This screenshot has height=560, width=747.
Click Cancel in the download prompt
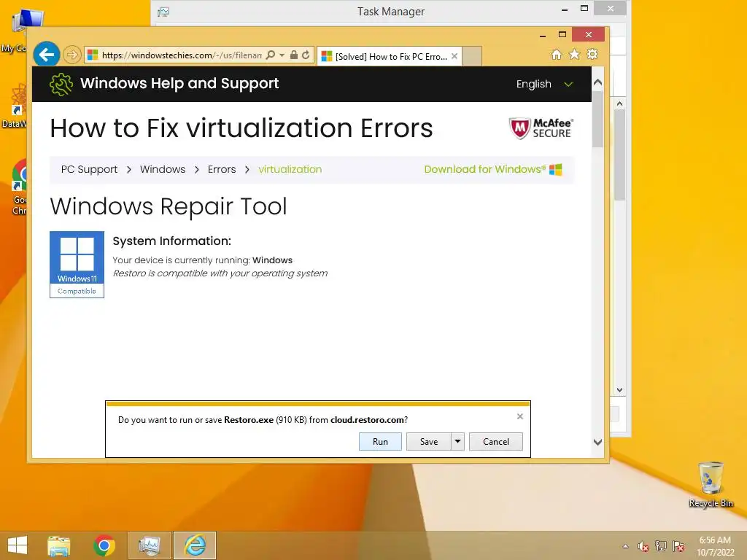pos(496,441)
